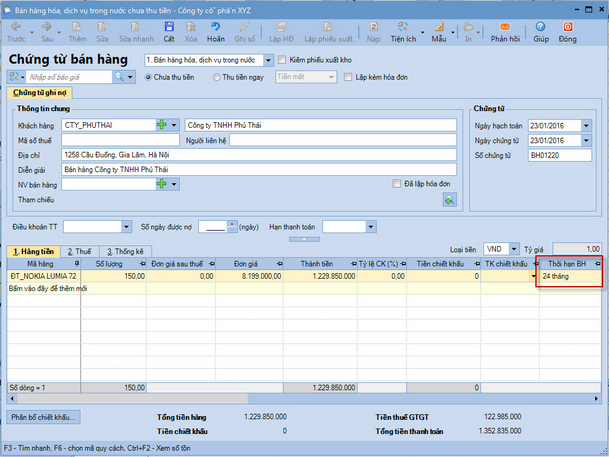Go to next voucher with Sau

[x=47, y=32]
